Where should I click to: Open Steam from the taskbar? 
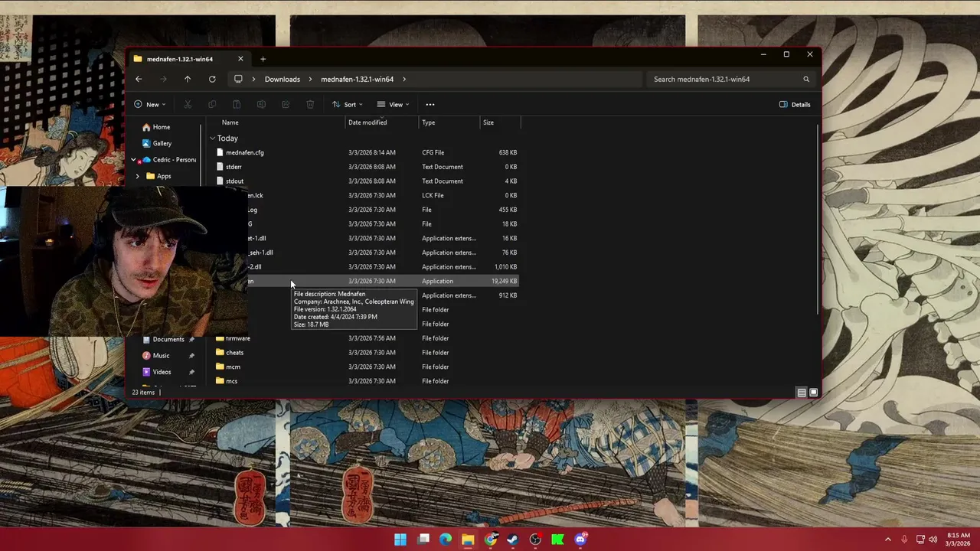pyautogui.click(x=513, y=540)
